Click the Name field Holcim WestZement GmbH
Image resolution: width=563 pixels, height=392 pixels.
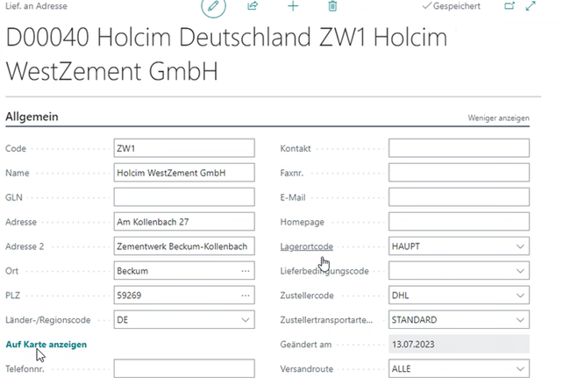[x=184, y=173]
